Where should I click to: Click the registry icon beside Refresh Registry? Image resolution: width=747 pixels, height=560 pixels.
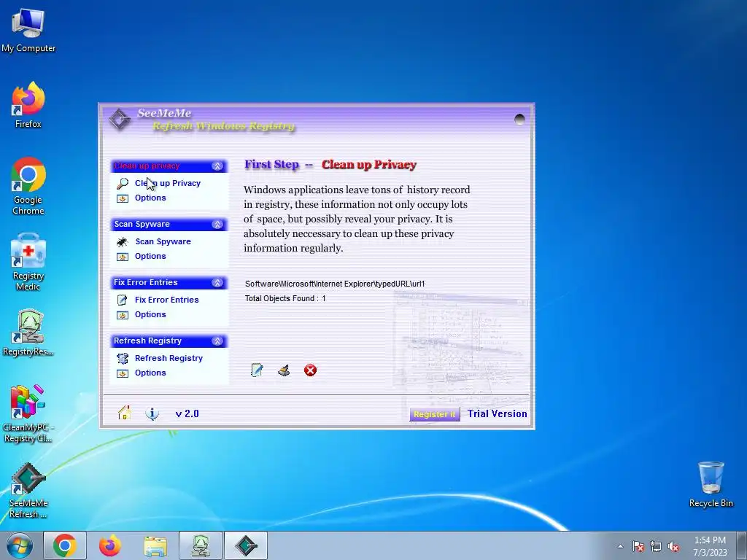click(x=123, y=359)
